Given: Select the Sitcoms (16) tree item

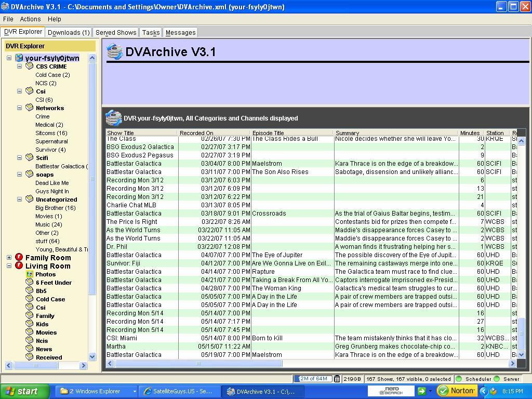Looking at the screenshot, I should pos(51,133).
